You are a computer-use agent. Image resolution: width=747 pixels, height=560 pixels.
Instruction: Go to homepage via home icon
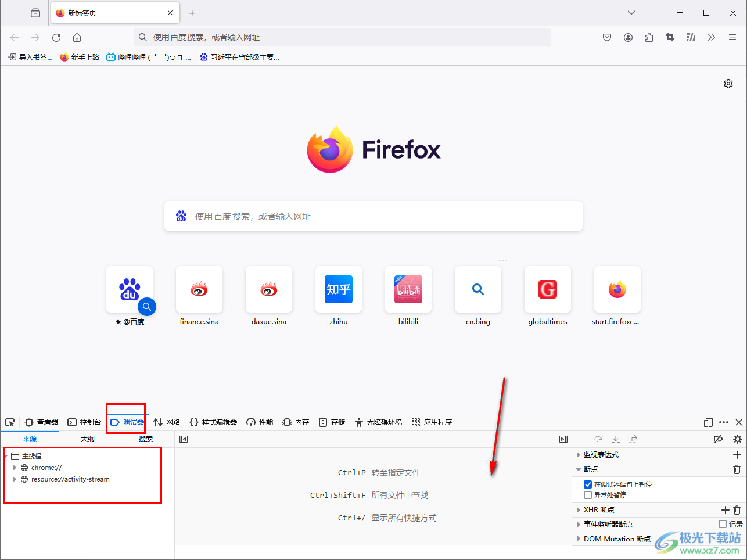[77, 37]
